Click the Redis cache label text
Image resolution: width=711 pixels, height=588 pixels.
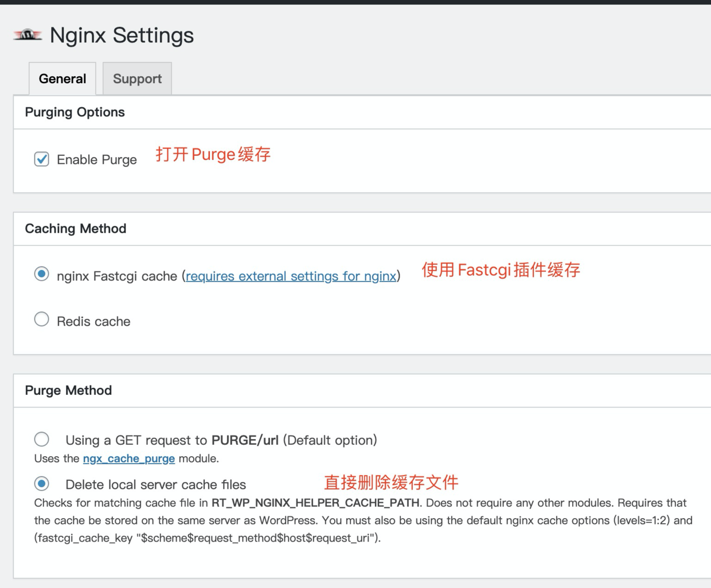point(93,322)
